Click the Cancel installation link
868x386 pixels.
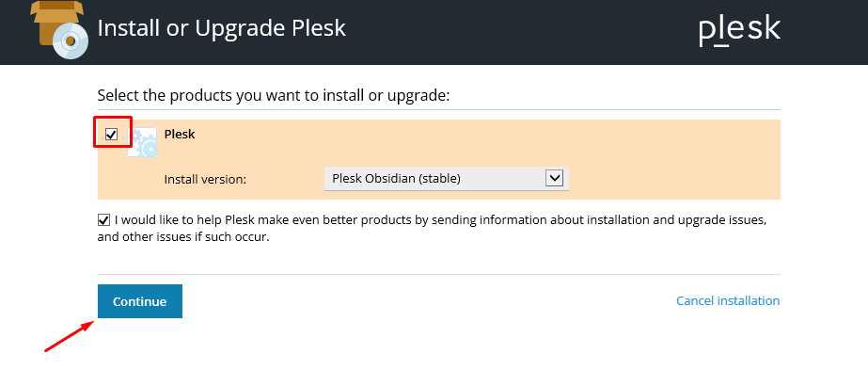pos(728,300)
